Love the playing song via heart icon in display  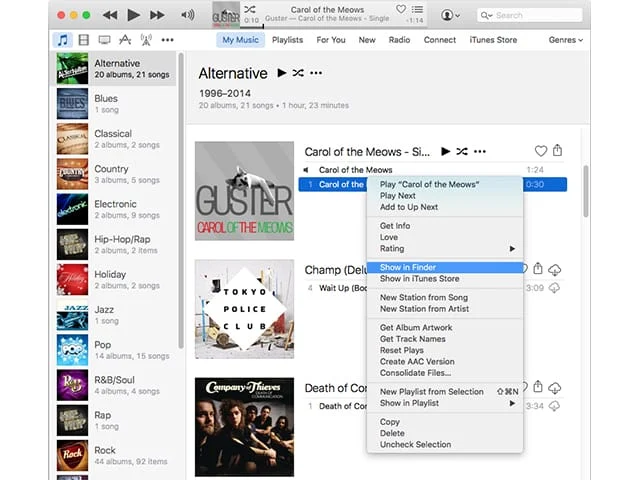click(401, 9)
